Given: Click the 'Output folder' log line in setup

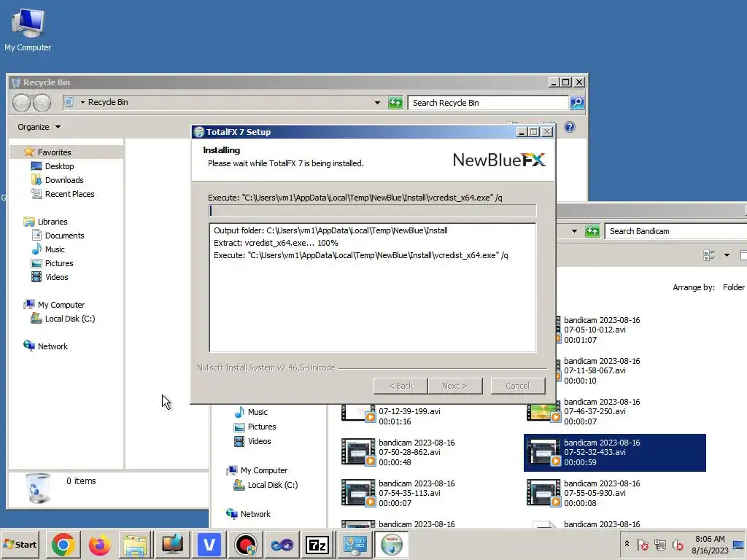Looking at the screenshot, I should point(330,230).
